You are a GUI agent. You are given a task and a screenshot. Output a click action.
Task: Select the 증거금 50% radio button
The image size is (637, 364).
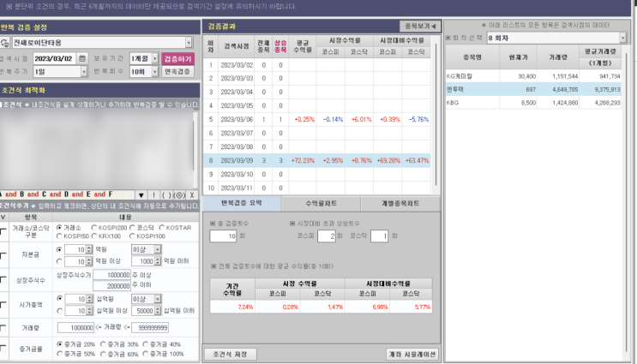point(60,354)
